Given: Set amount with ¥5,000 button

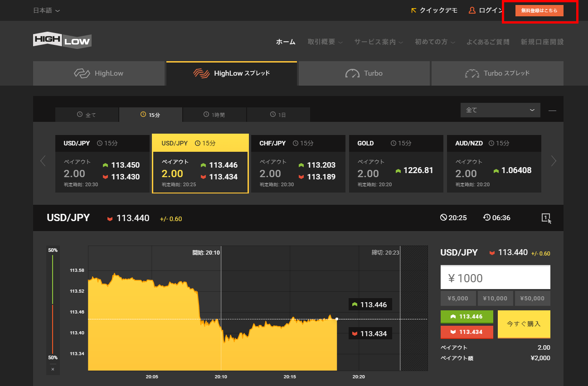Looking at the screenshot, I should click(x=458, y=299).
